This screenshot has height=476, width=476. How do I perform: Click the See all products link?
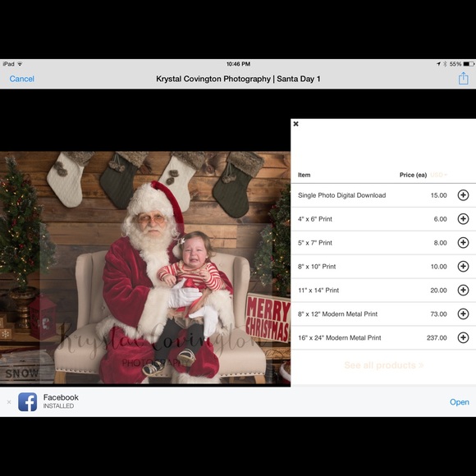pos(384,365)
